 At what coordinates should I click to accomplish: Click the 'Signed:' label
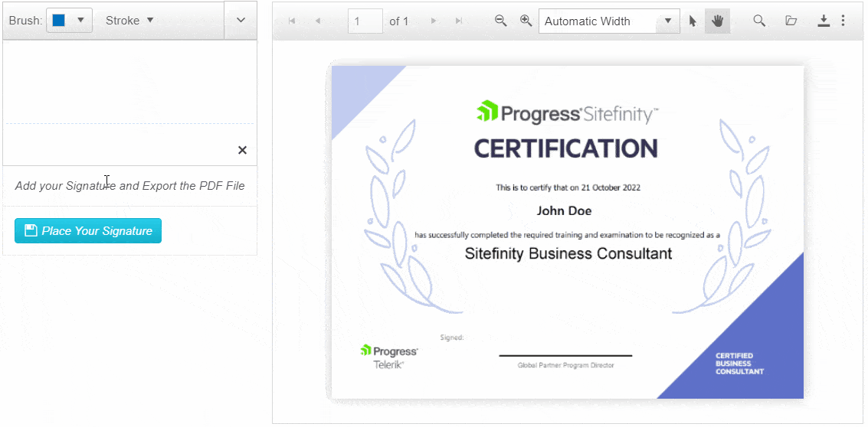point(452,337)
